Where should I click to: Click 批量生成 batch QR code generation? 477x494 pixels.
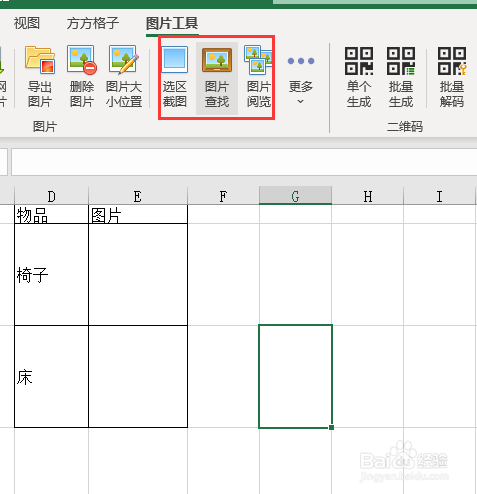401,77
